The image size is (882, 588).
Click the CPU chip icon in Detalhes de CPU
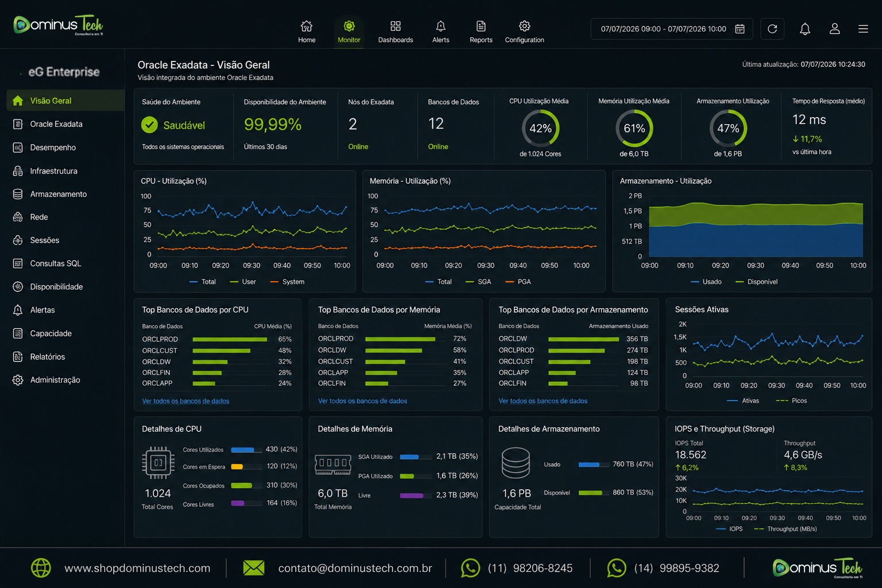[158, 462]
